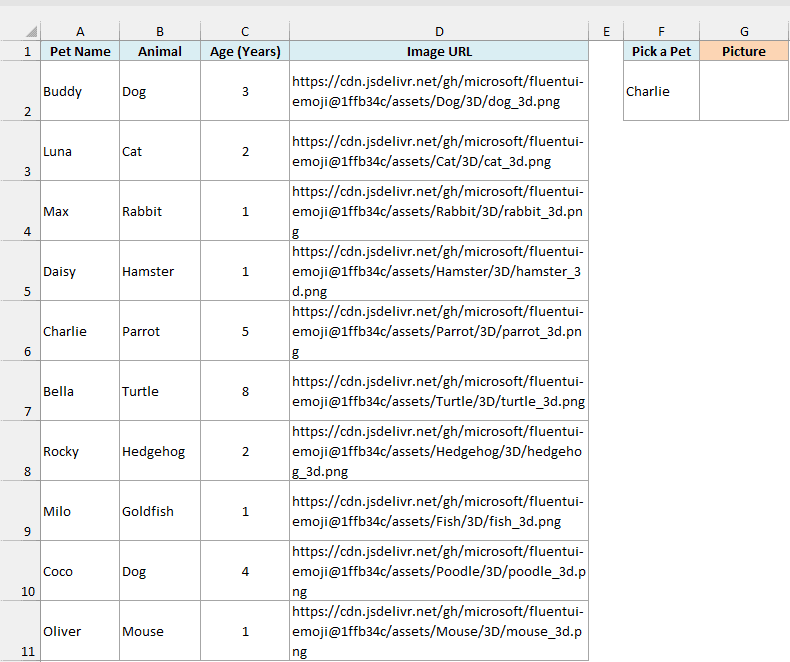Select column D header
Viewport: 790px width, 662px height.
click(439, 31)
